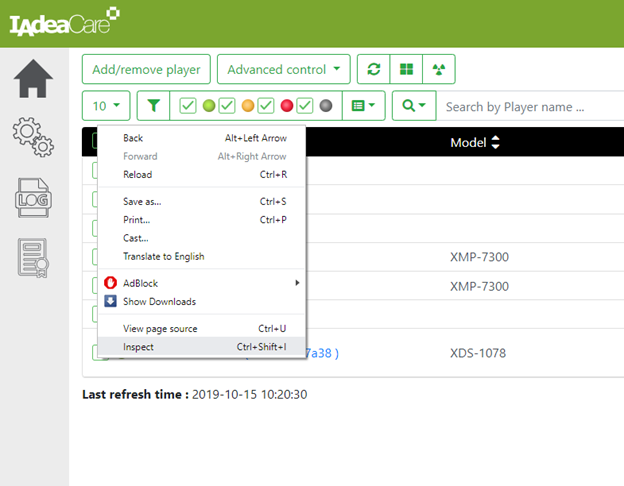Click the IAdeaCare logo
The width and height of the screenshot is (624, 486).
pyautogui.click(x=64, y=22)
